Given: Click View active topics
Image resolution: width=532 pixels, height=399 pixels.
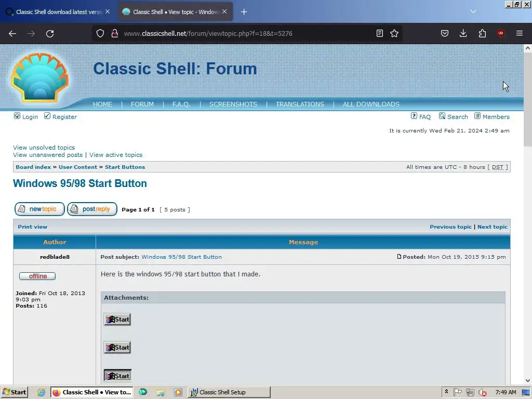Looking at the screenshot, I should [x=116, y=155].
